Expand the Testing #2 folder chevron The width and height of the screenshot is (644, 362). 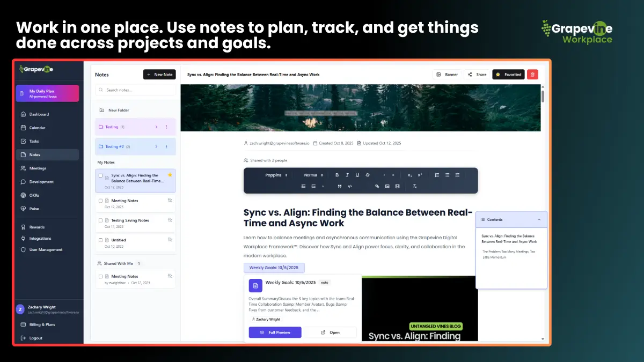156,146
